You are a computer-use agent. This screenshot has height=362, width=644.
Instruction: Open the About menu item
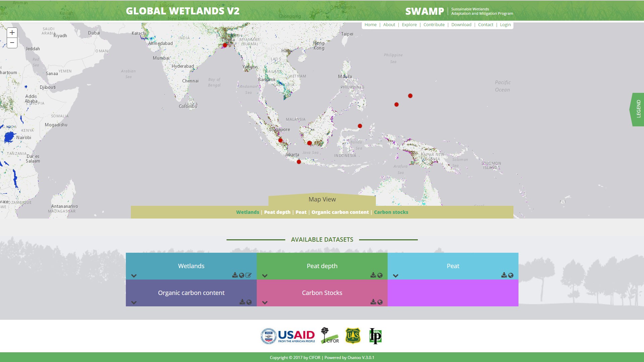389,25
